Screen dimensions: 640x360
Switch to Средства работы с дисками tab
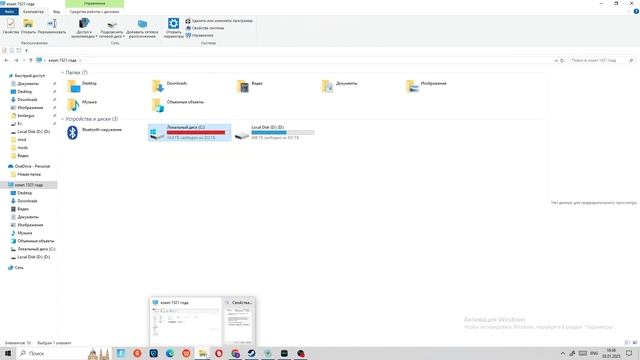[x=94, y=11]
